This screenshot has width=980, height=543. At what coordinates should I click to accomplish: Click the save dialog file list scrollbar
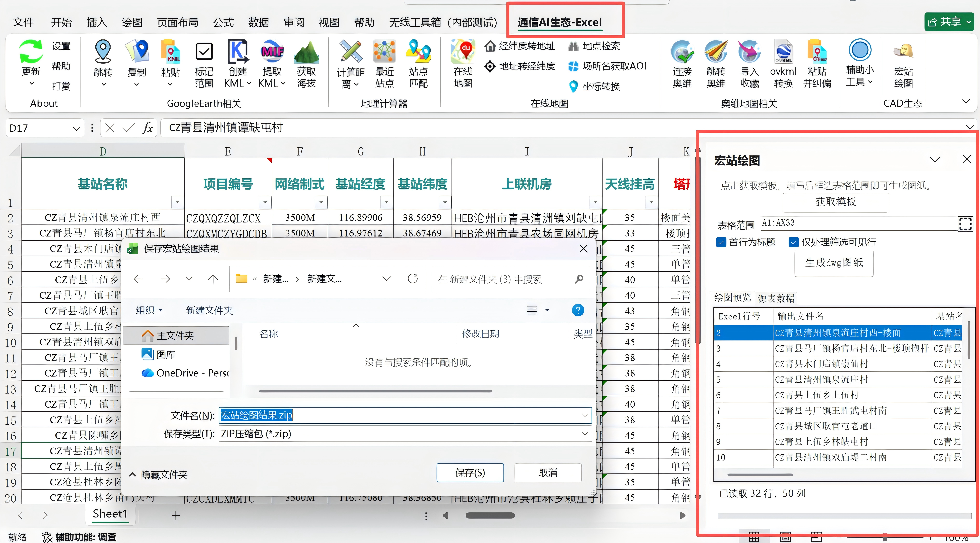376,391
